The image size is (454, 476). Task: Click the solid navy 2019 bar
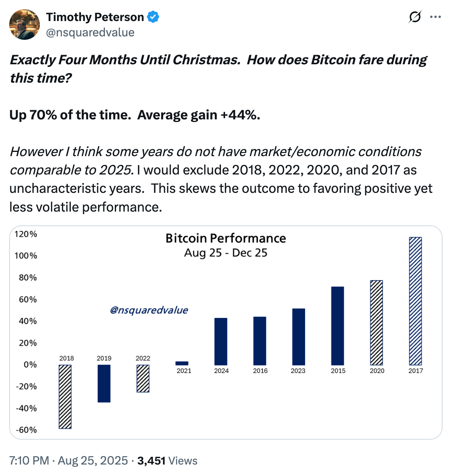[x=104, y=383]
